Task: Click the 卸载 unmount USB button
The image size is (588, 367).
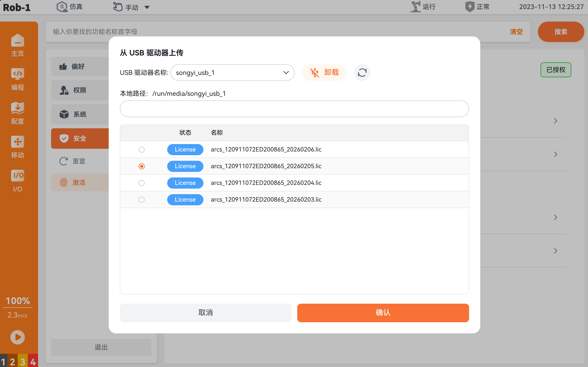Action: point(324,73)
